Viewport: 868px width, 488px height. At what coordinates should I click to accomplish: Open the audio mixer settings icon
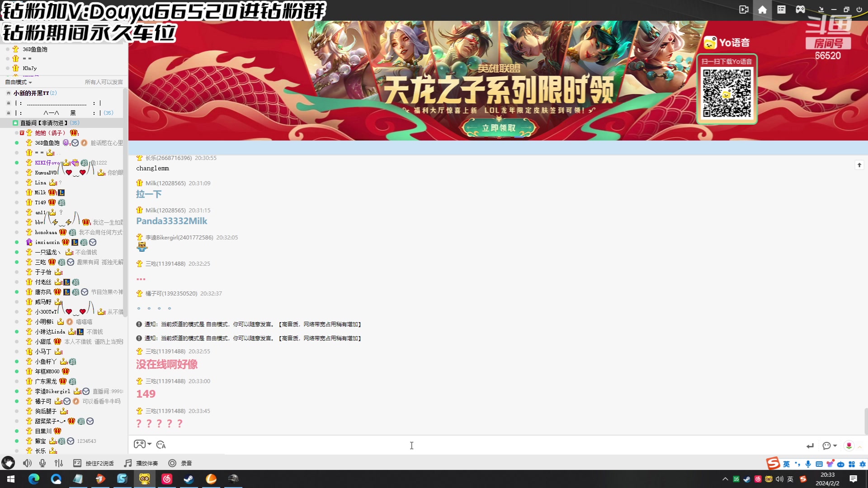click(x=59, y=463)
